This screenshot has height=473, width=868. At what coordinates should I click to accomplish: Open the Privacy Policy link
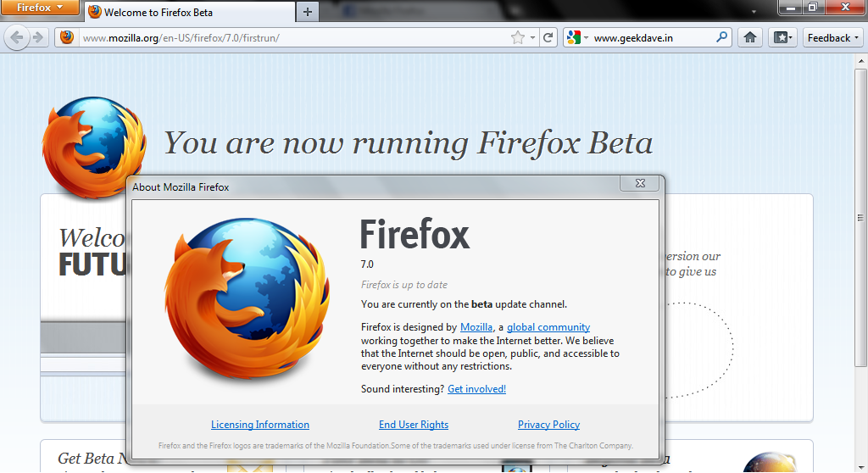pyautogui.click(x=548, y=425)
